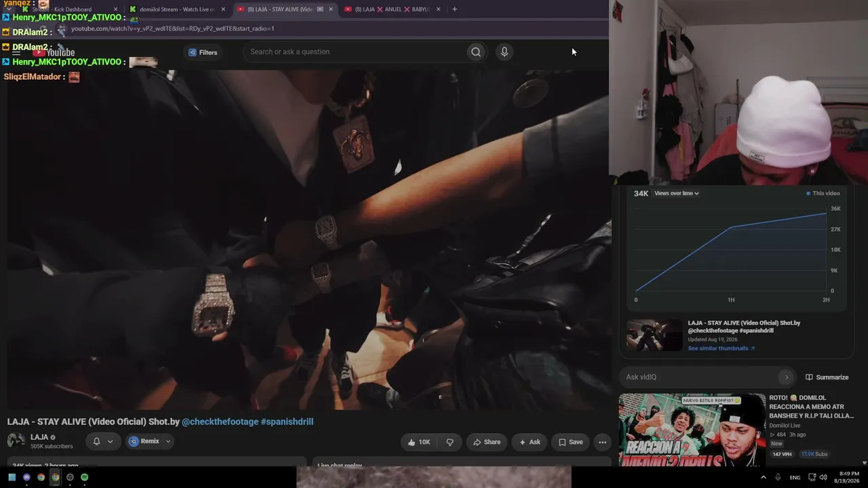The width and height of the screenshot is (868, 488).
Task: Open the Views over time dropdown
Action: pos(677,193)
